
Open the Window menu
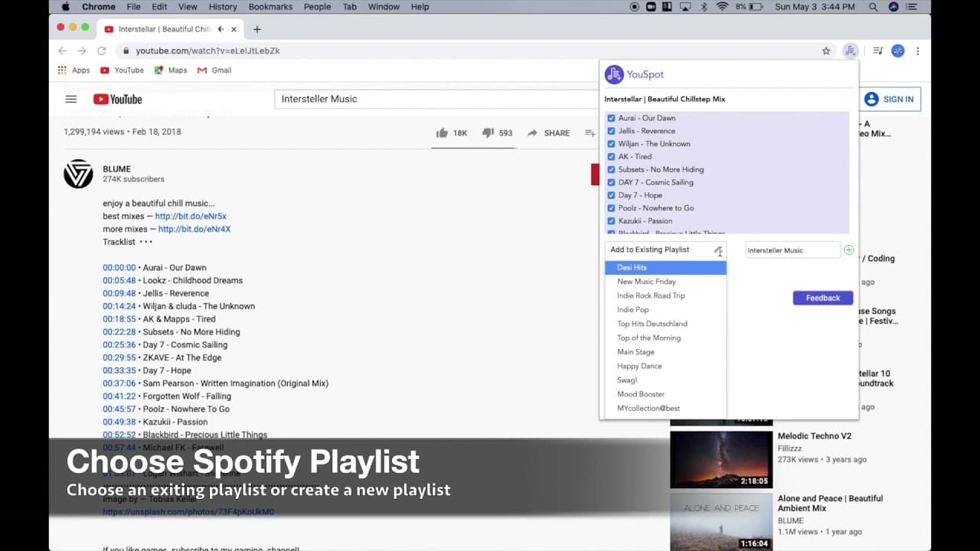tap(384, 7)
